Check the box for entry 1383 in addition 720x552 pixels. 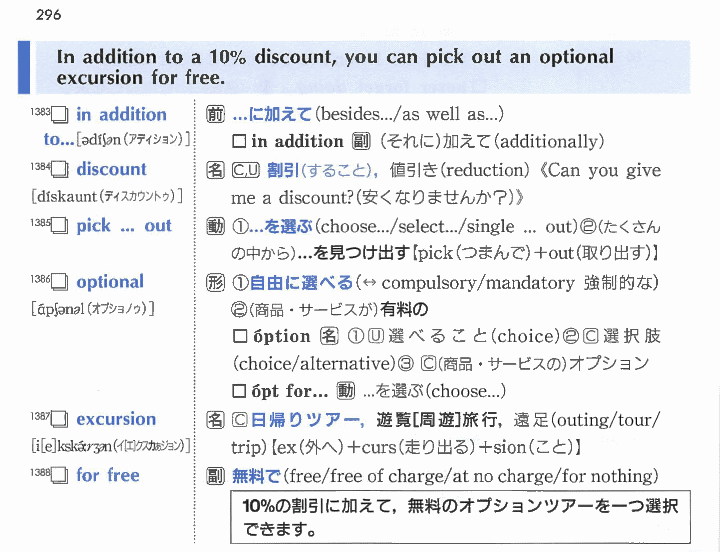point(59,115)
